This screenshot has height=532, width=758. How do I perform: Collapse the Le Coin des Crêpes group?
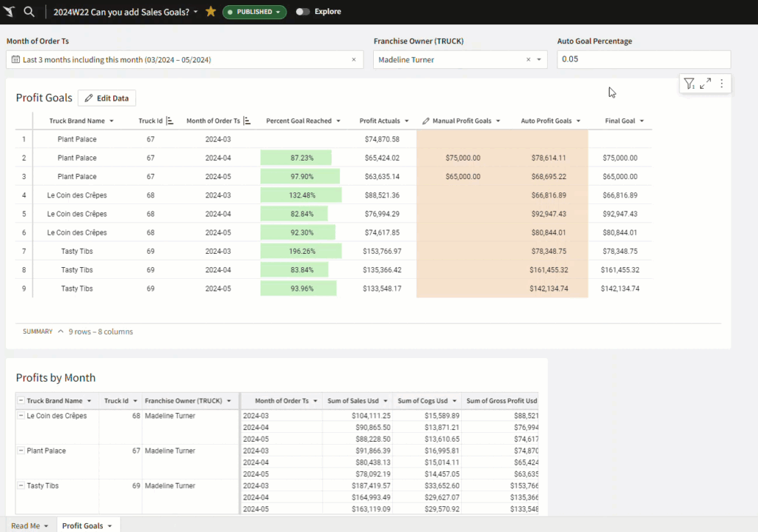click(21, 416)
